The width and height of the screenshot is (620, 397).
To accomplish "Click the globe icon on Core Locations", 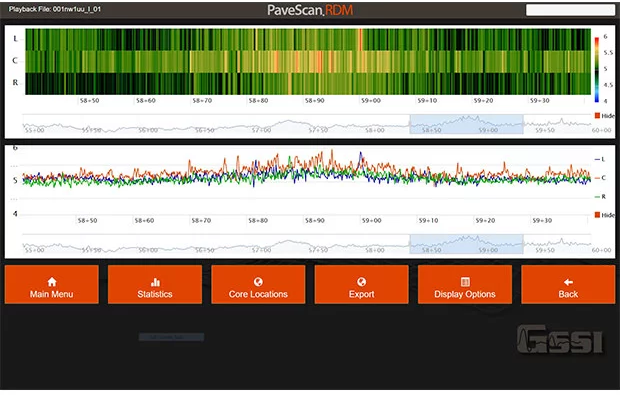I will 258,282.
